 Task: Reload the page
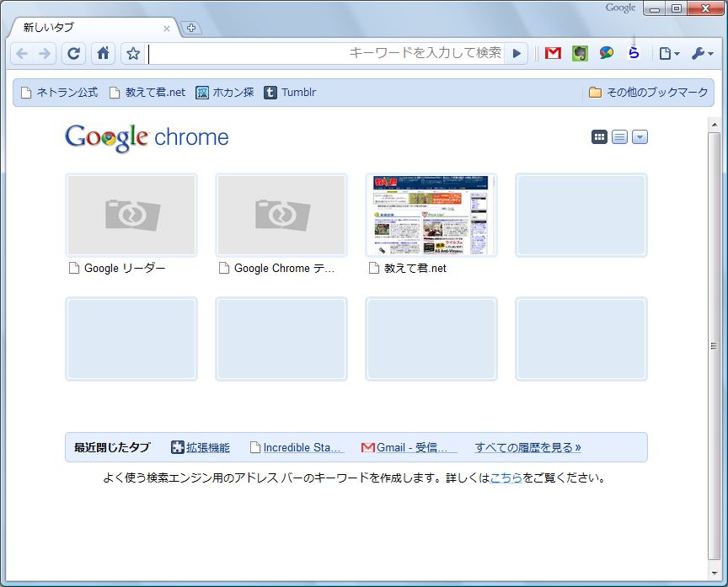tap(74, 54)
